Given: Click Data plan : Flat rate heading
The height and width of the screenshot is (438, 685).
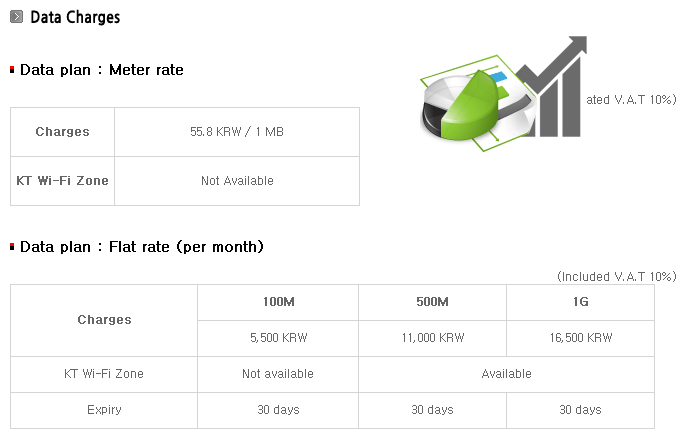Looking at the screenshot, I should (141, 246).
